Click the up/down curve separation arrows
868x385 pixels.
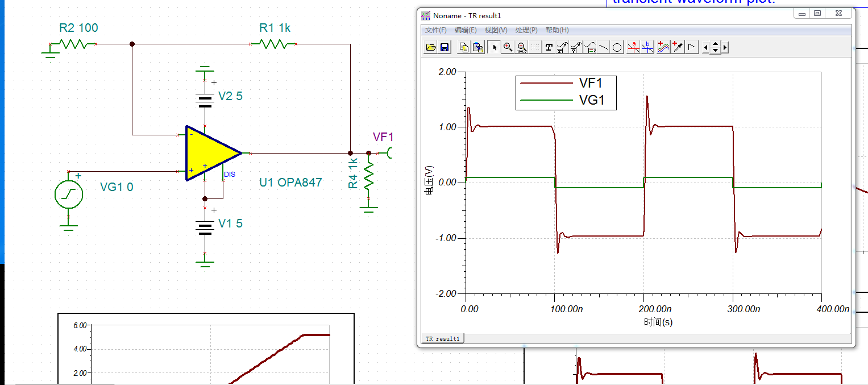[715, 47]
